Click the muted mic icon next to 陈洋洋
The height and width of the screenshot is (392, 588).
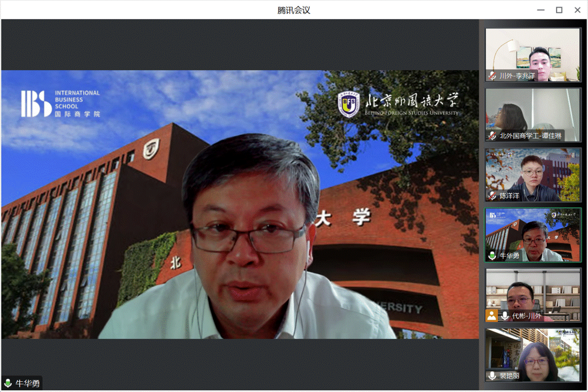click(492, 196)
